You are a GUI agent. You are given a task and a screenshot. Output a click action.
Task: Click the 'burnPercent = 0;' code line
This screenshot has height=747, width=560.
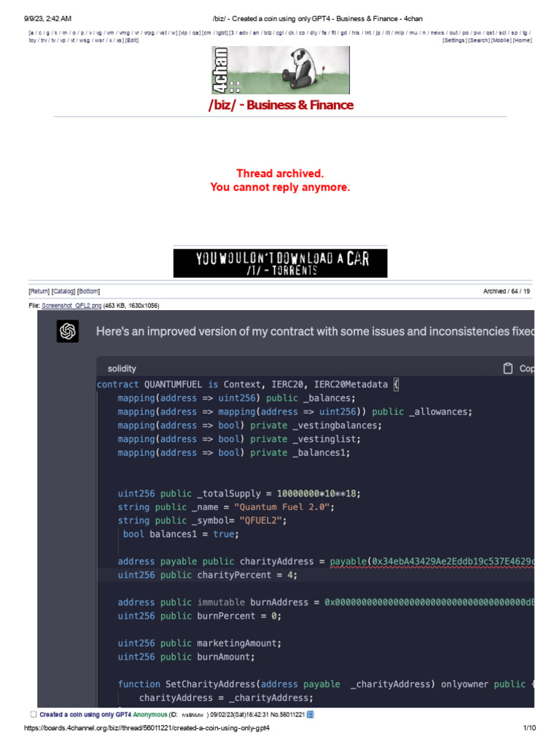(200, 616)
